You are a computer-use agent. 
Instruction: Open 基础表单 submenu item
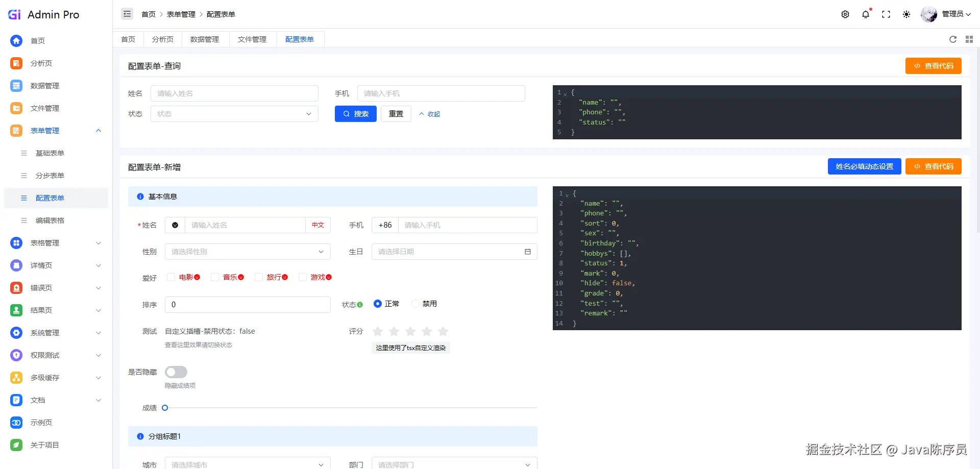click(50, 153)
